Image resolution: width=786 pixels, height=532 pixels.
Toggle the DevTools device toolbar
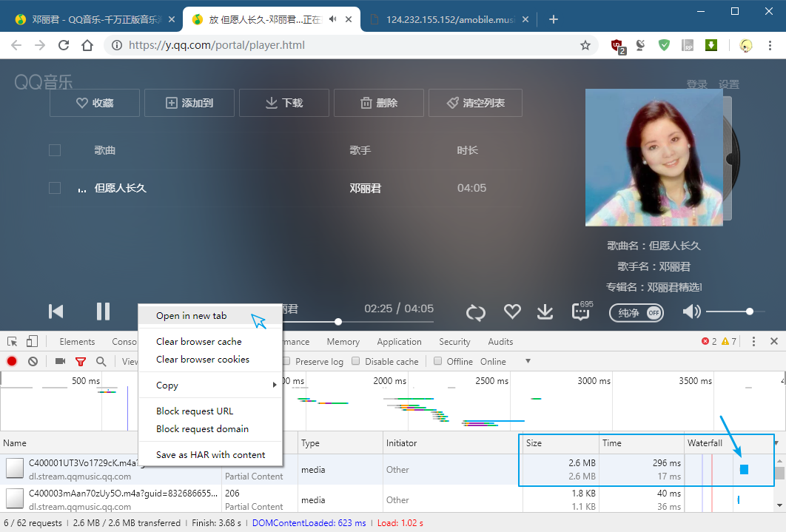pyautogui.click(x=32, y=342)
